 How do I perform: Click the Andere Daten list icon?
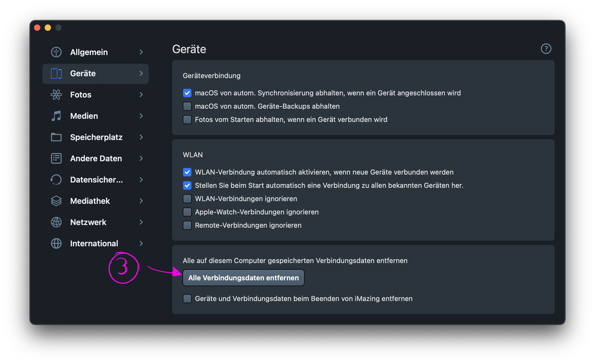pos(56,158)
